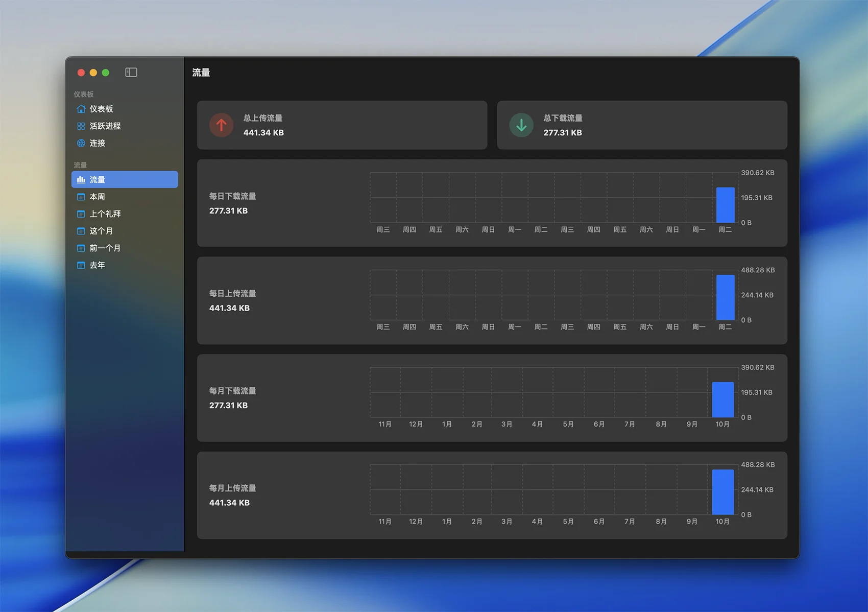This screenshot has height=612, width=868.
Task: Toggle the sidebar visibility button
Action: (x=131, y=73)
